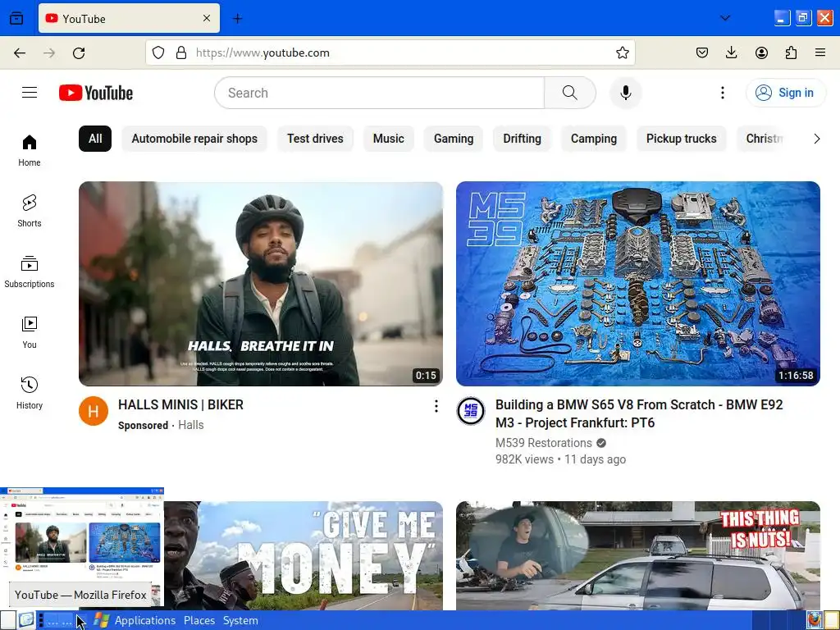The height and width of the screenshot is (630, 840).
Task: Click the M539 Restorations channel name
Action: pos(544,443)
